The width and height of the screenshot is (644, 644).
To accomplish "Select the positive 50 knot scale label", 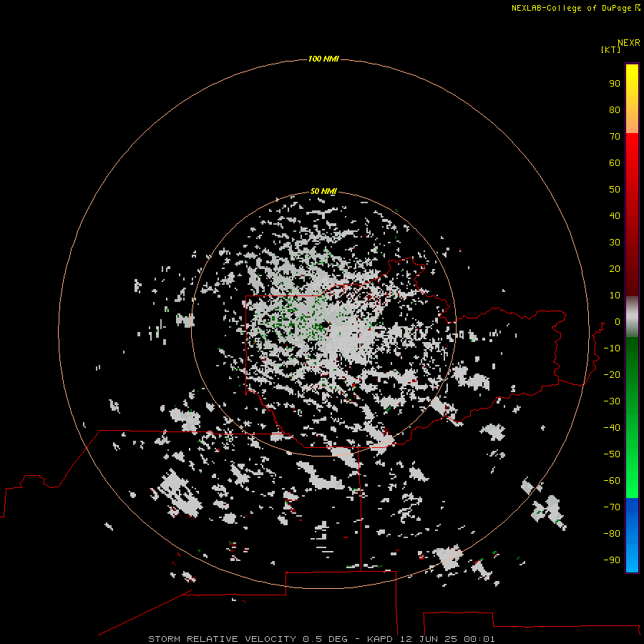I will pos(615,190).
